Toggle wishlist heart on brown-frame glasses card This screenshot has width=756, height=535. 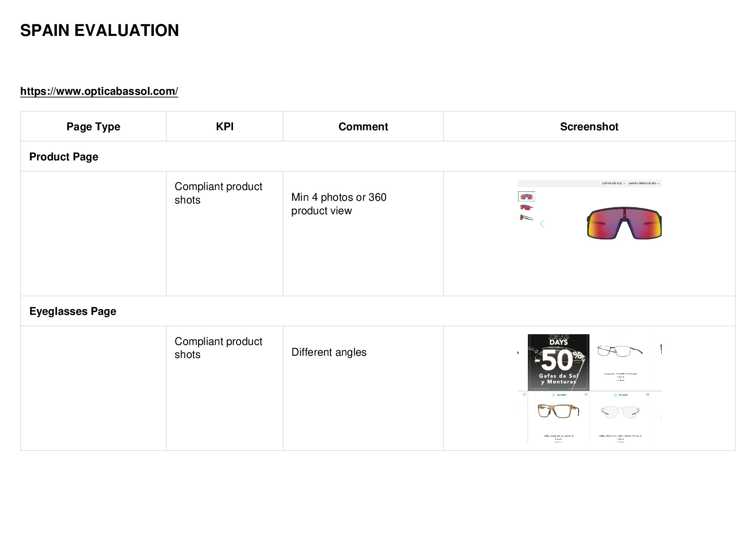(x=586, y=394)
